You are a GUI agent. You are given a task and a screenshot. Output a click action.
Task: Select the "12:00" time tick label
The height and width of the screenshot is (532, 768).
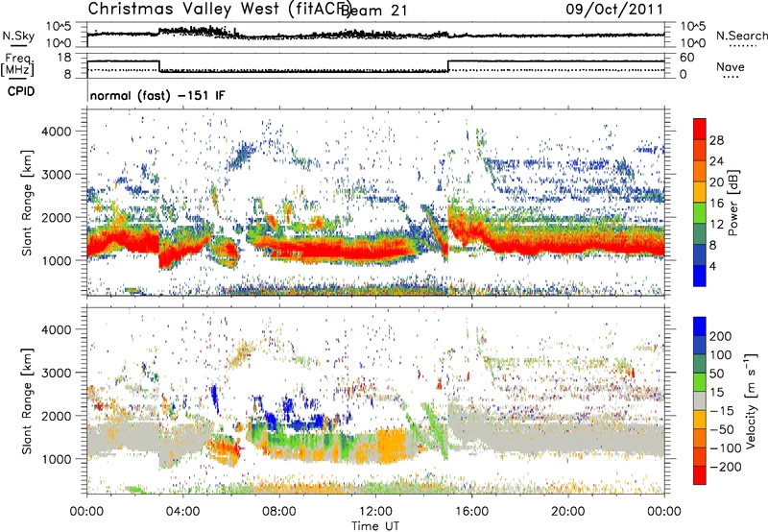tap(375, 512)
